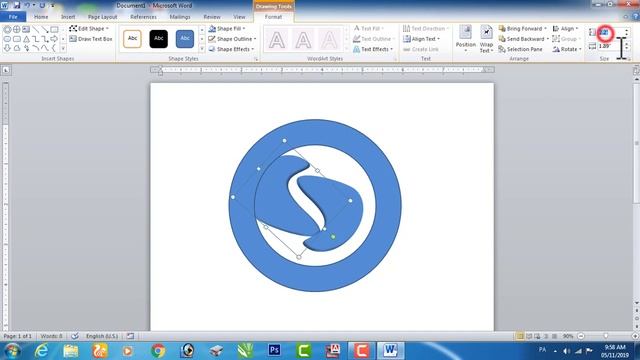Click the zoom out minus button

581,336
